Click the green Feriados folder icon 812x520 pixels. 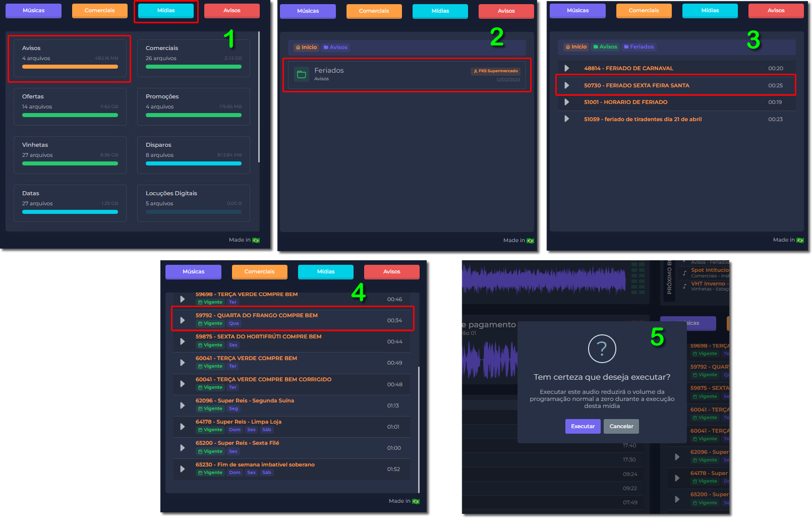(301, 75)
